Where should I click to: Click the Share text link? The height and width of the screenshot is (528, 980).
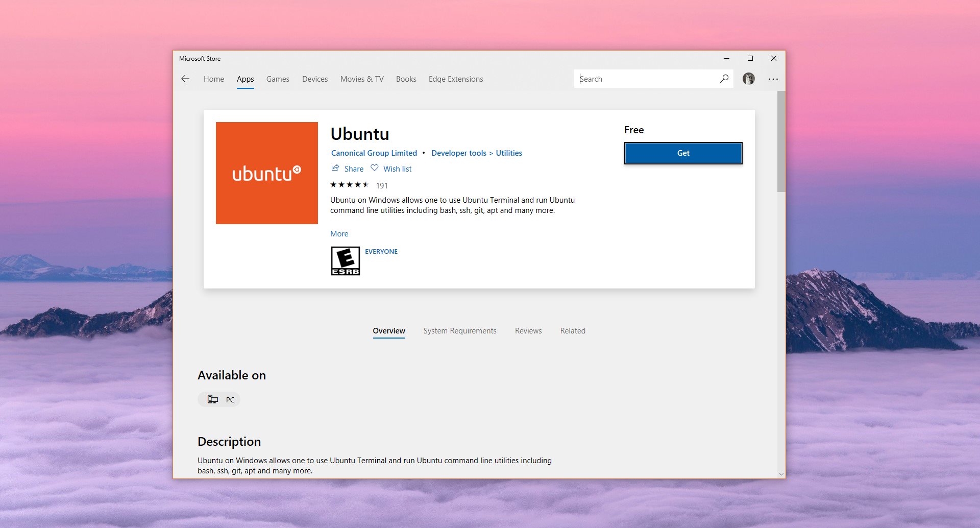354,169
